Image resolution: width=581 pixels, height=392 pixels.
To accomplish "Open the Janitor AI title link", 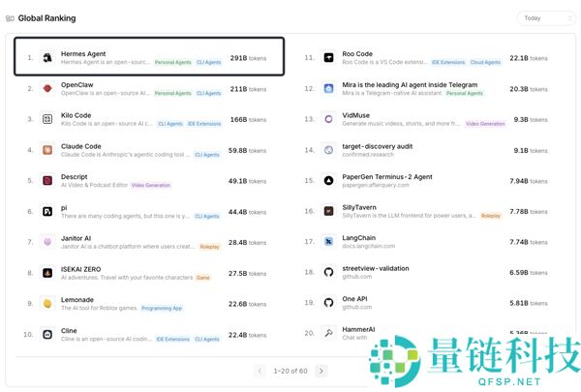I will pos(76,238).
